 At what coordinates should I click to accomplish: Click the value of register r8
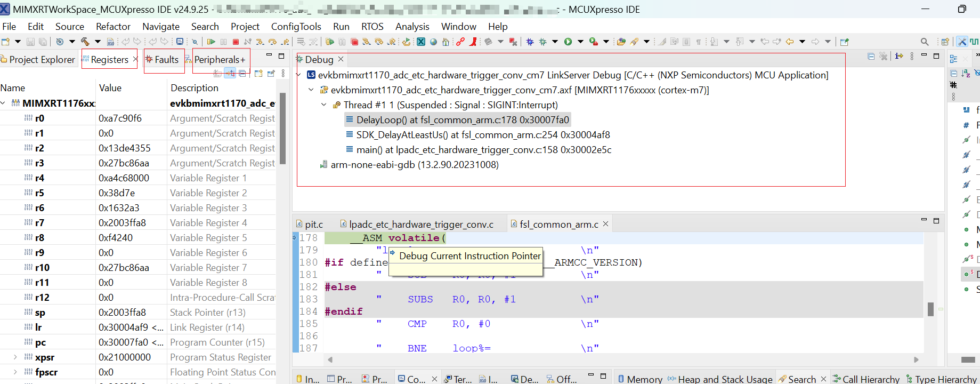[116, 238]
